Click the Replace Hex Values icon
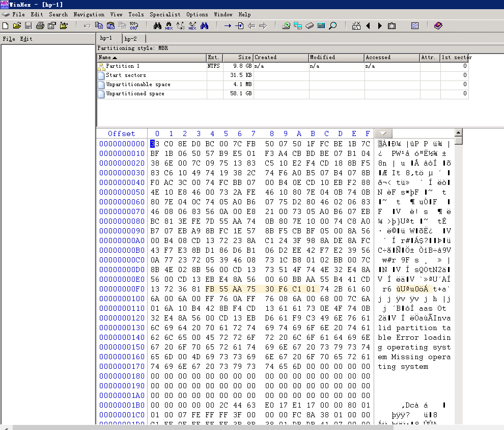Image resolution: width=504 pixels, height=430 pixels. [192, 26]
